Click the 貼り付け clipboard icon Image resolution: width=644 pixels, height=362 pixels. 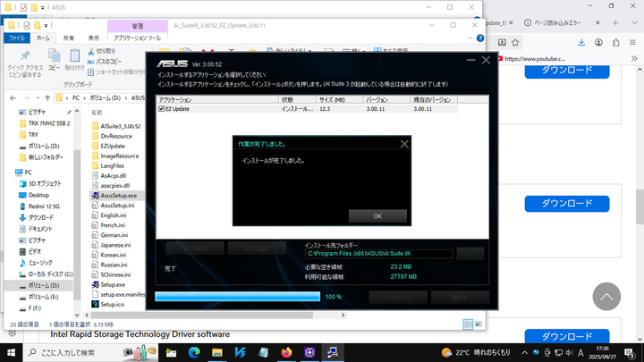[75, 56]
